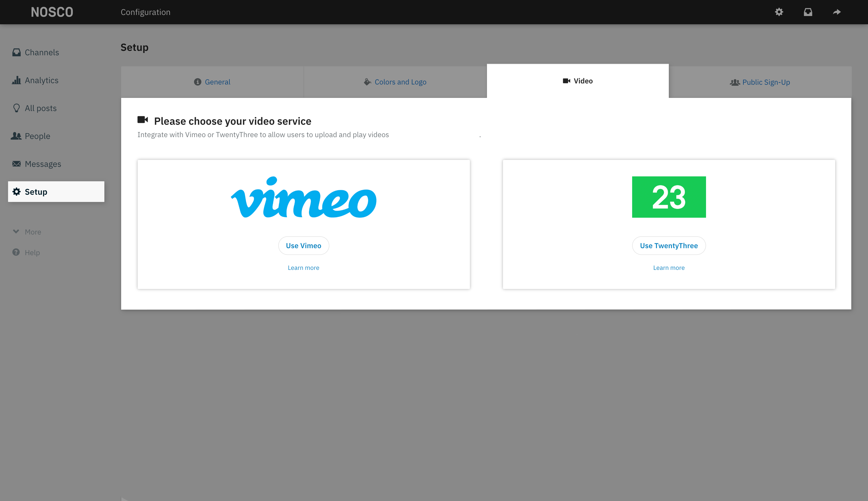This screenshot has width=868, height=501.
Task: Click the Public Sign-Up group icon
Action: (734, 82)
